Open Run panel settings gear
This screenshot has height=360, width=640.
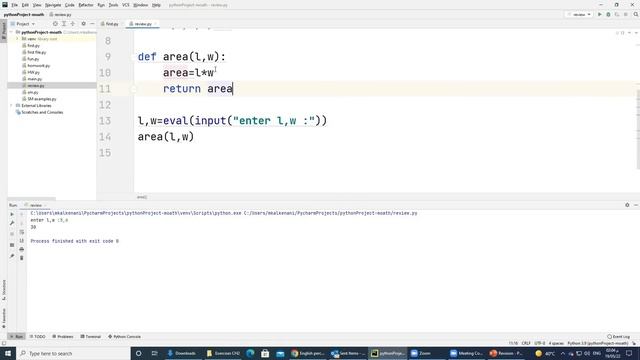click(627, 205)
